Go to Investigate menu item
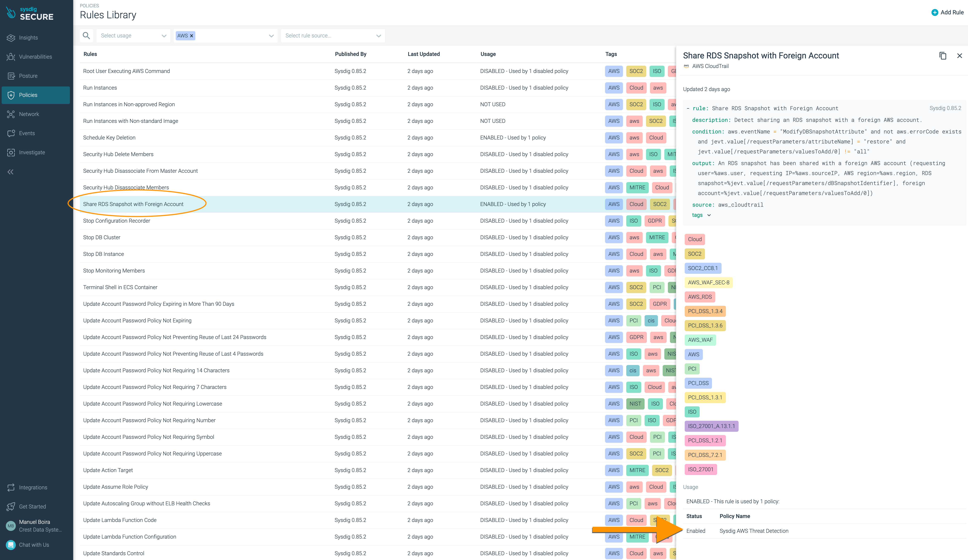Screen dimensions: 968x560 (x=32, y=152)
